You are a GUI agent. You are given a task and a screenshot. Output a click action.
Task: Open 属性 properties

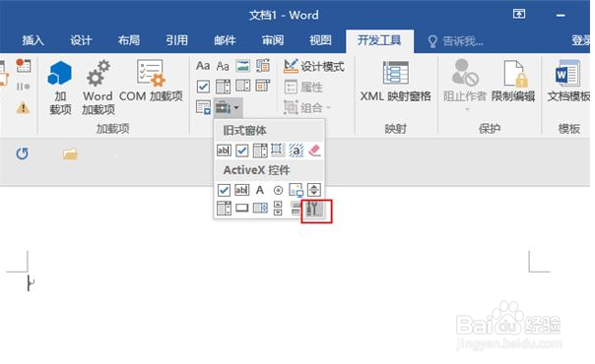click(x=303, y=88)
